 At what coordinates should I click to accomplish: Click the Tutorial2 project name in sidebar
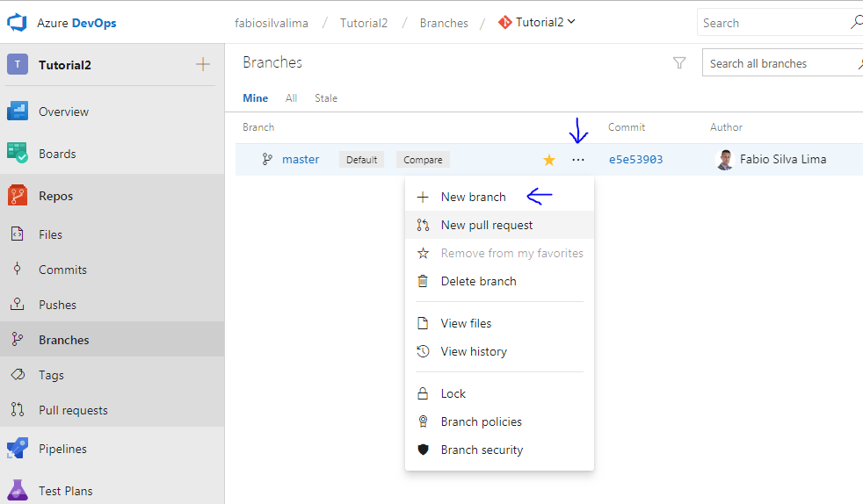pyautogui.click(x=65, y=65)
